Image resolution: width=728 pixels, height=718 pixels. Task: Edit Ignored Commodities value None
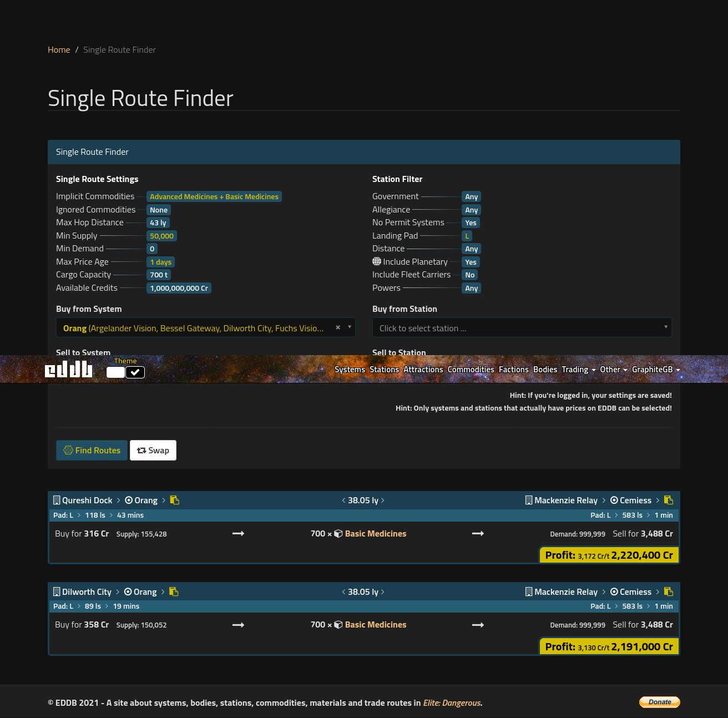(159, 210)
